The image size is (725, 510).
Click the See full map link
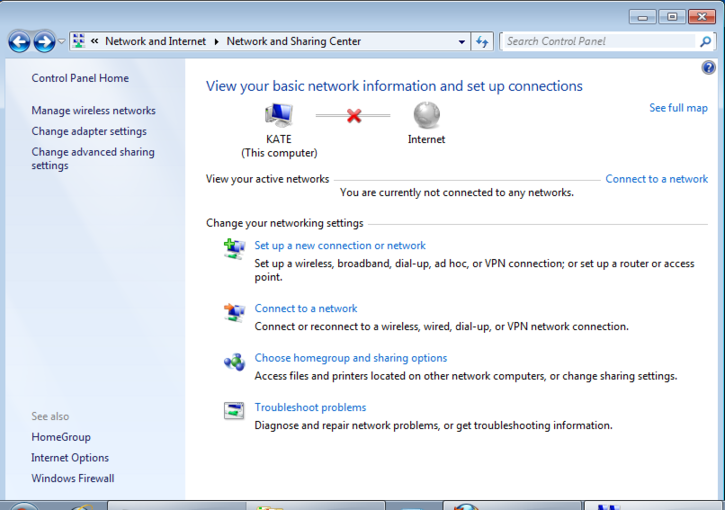pyautogui.click(x=678, y=108)
